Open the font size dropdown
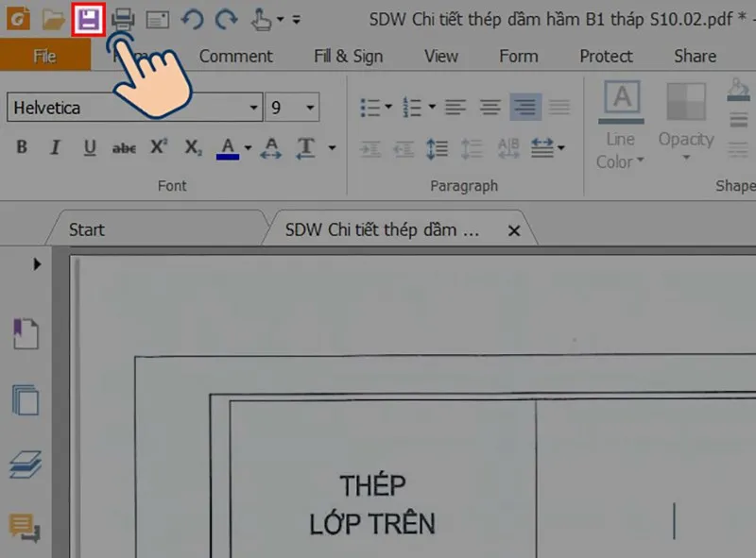756x558 pixels. tap(312, 107)
